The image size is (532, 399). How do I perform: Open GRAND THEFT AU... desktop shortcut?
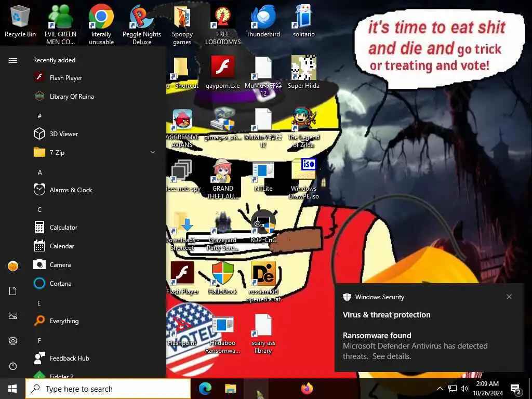click(222, 179)
